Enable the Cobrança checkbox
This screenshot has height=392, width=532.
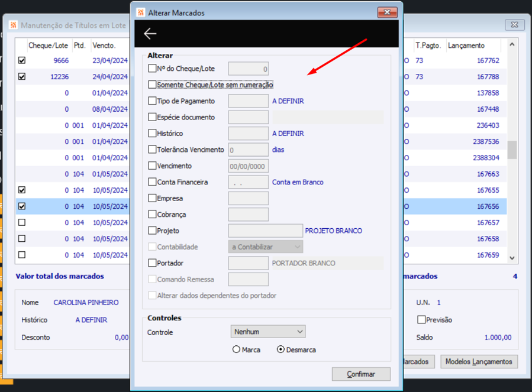pos(152,214)
